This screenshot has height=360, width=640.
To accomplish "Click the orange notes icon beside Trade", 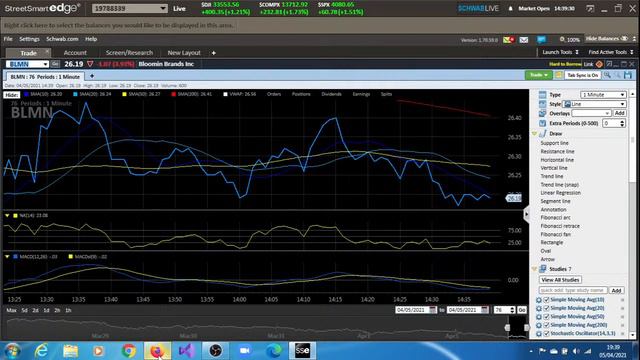I will [x=558, y=75].
